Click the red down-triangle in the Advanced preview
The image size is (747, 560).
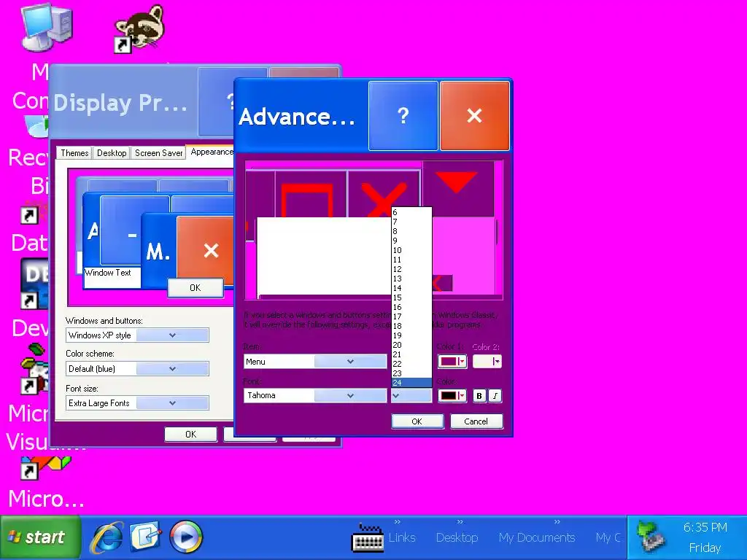pos(457,182)
